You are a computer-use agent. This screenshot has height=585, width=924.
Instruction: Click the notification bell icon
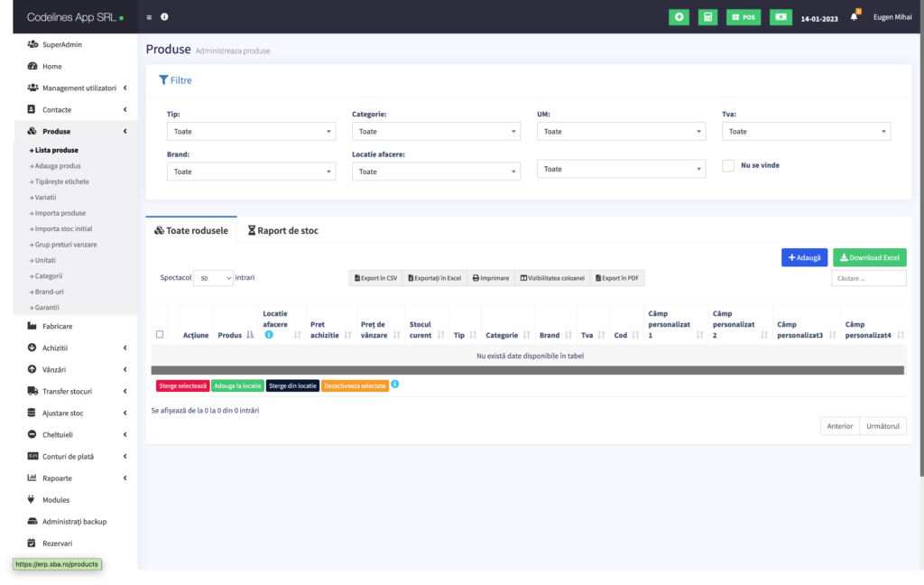coord(854,17)
